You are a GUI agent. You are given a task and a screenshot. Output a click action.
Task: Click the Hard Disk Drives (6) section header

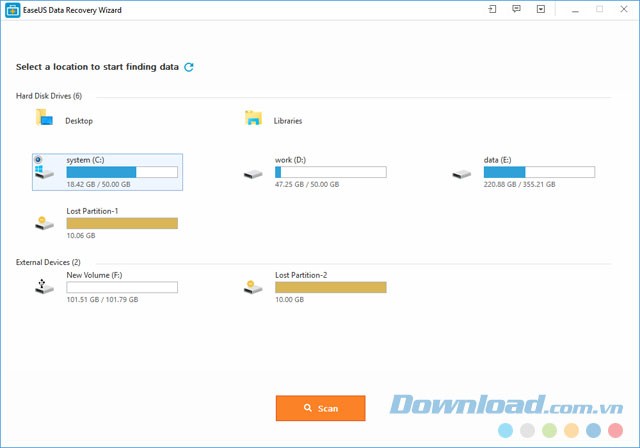pos(49,96)
